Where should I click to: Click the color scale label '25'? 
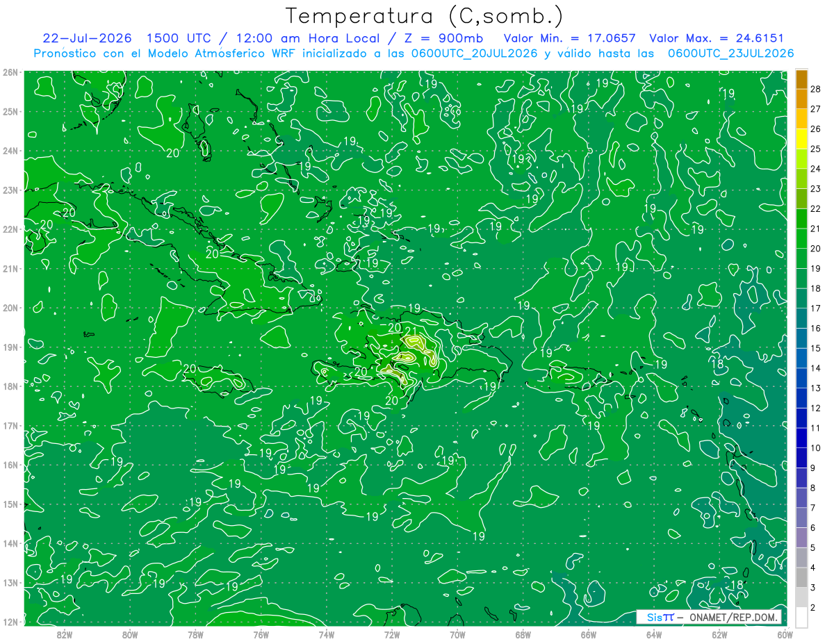point(816,149)
